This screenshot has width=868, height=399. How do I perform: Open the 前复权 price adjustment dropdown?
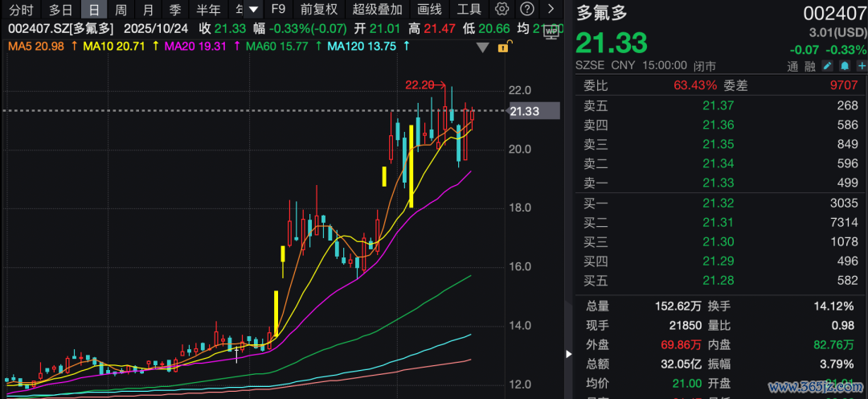319,10
